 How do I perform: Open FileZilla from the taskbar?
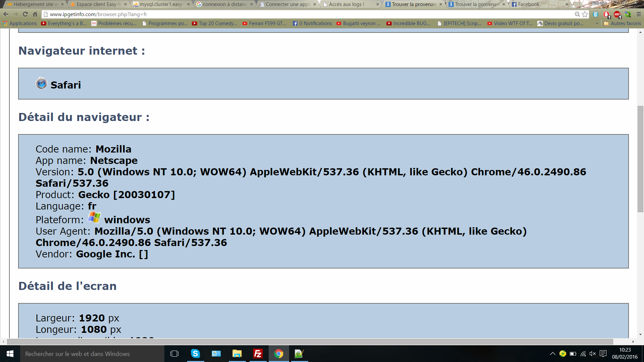[x=258, y=354]
